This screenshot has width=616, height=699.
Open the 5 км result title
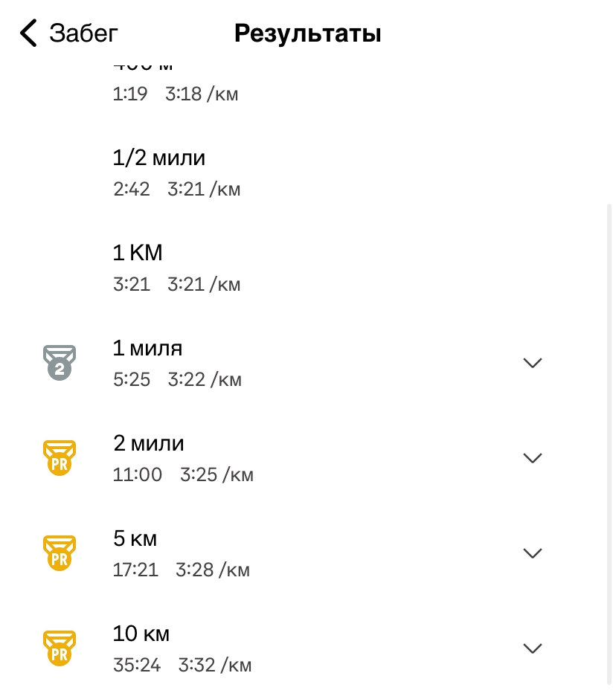pyautogui.click(x=135, y=538)
